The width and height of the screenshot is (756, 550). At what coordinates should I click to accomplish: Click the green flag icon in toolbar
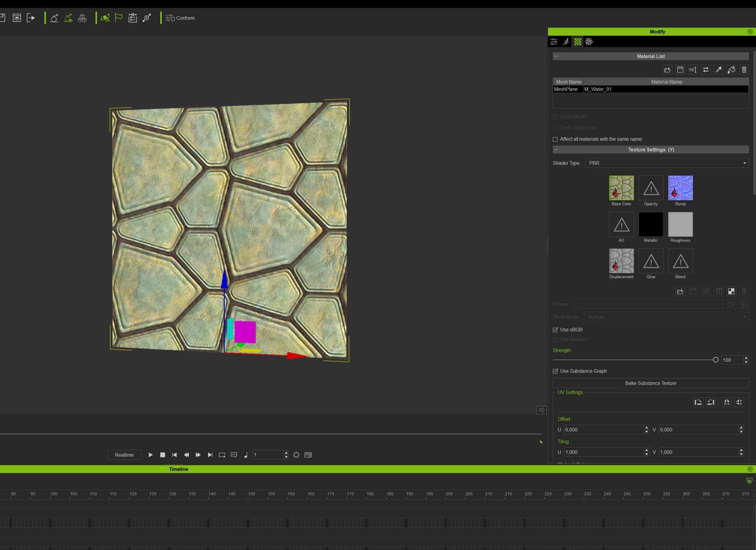119,18
